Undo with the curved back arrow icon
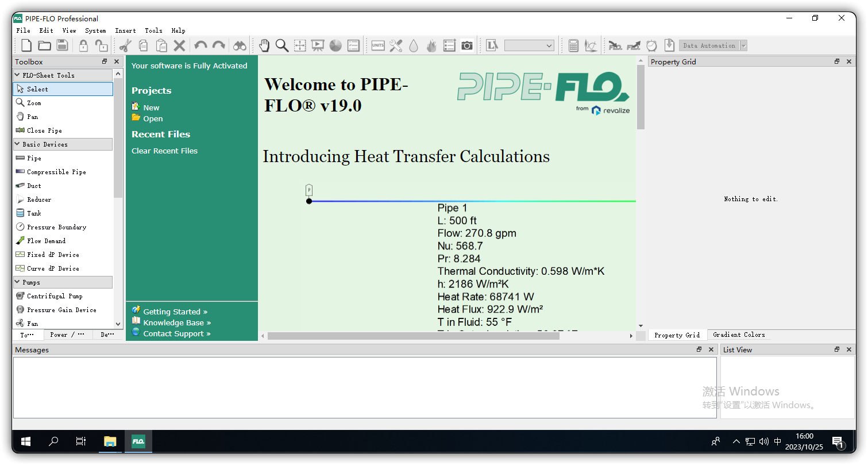The image size is (868, 465). point(201,45)
